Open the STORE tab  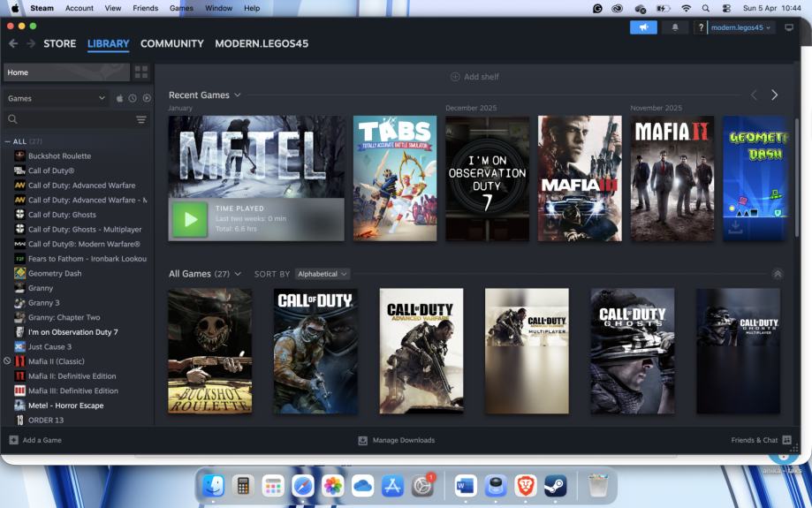59,43
